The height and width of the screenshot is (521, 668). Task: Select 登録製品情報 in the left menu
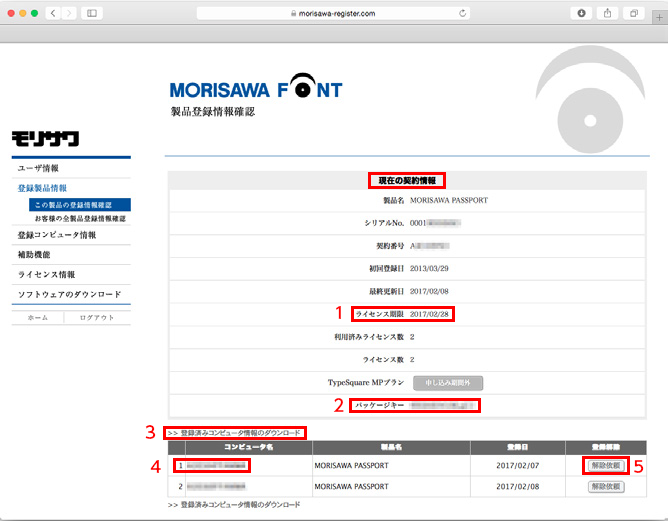43,188
